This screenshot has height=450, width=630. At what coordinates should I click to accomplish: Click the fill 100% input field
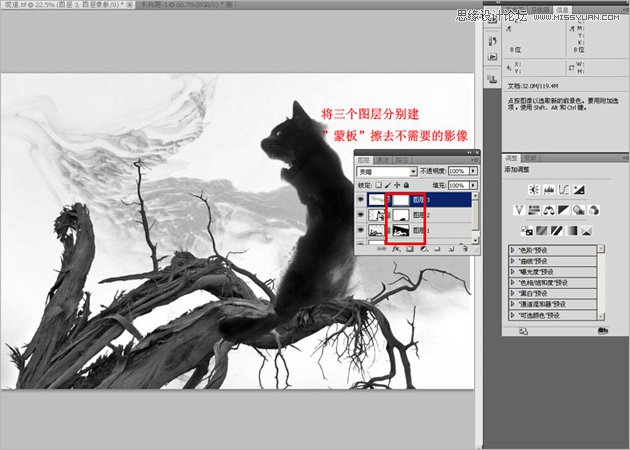pyautogui.click(x=458, y=185)
